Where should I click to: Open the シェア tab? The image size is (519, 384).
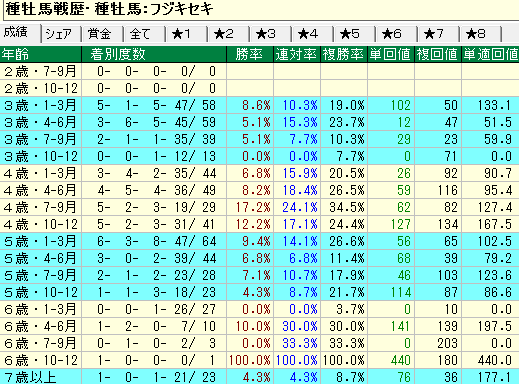61,34
